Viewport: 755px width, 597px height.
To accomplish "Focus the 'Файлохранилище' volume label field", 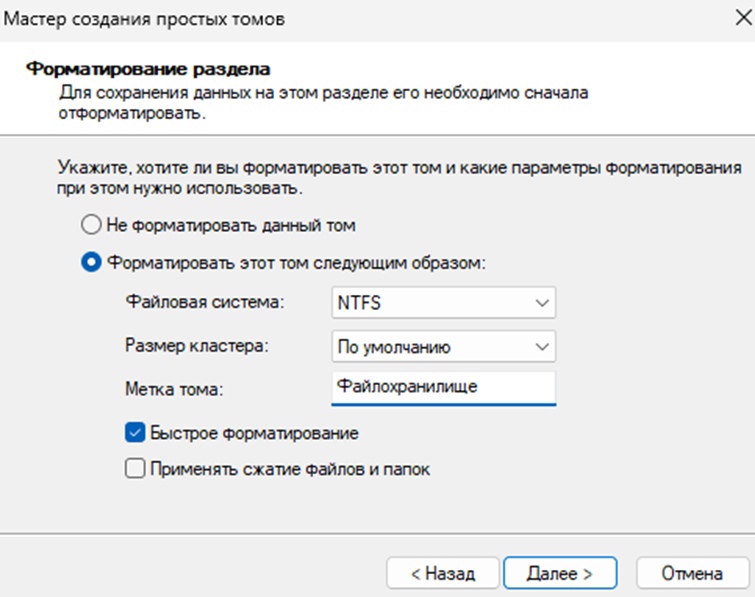I will point(443,388).
